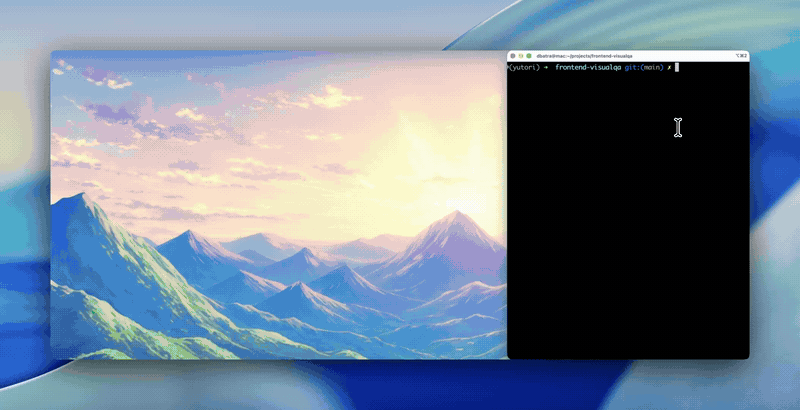This screenshot has height=410, width=800.
Task: Click the 'git:(main)' branch indicator
Action: pyautogui.click(x=644, y=67)
